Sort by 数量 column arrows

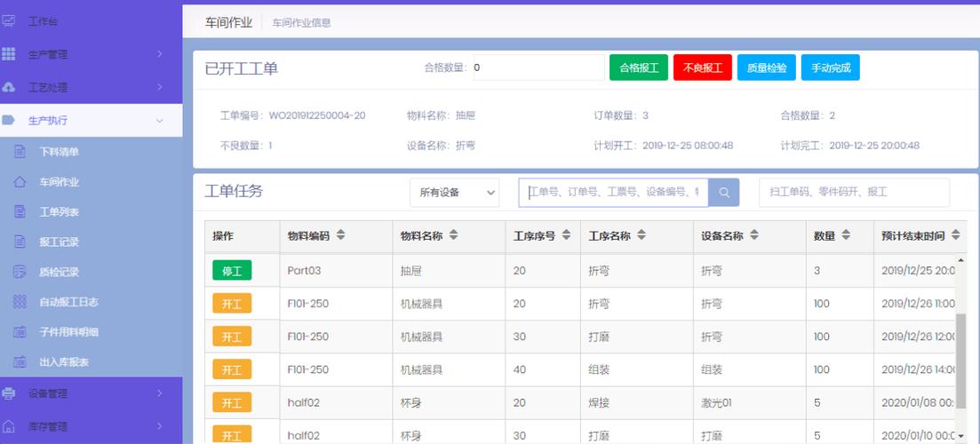pos(846,235)
